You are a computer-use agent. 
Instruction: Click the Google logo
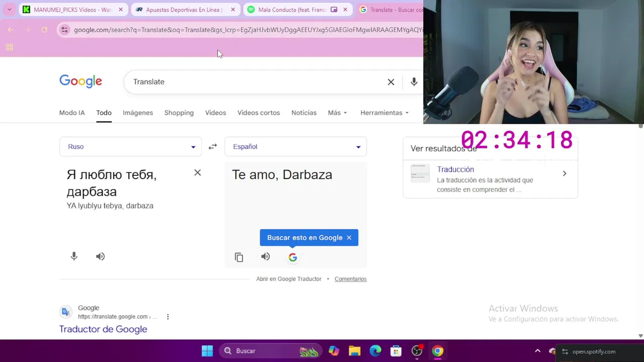80,81
